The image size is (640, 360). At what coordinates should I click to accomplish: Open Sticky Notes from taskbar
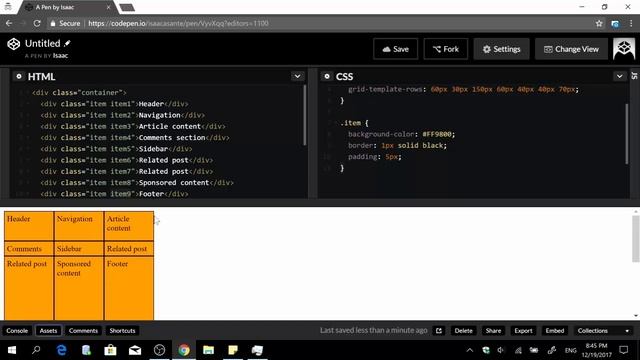point(233,350)
